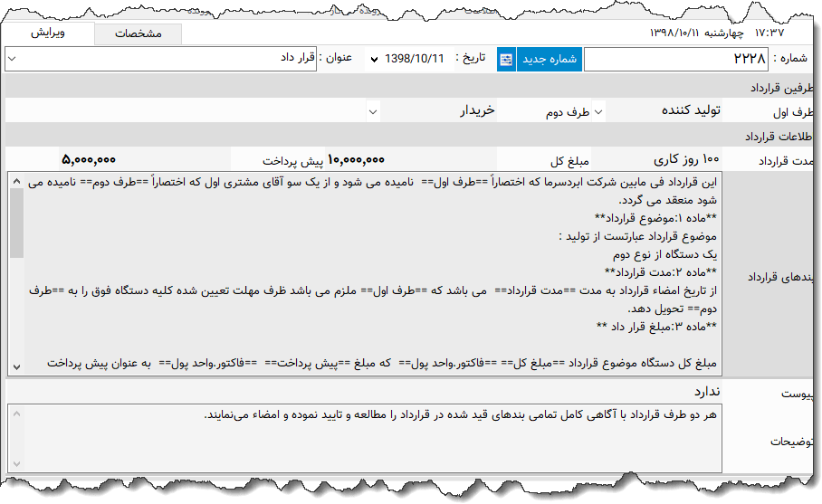Open the تاریخ date picker dropdown arrow
Screen dimensions: 822x504
click(374, 59)
